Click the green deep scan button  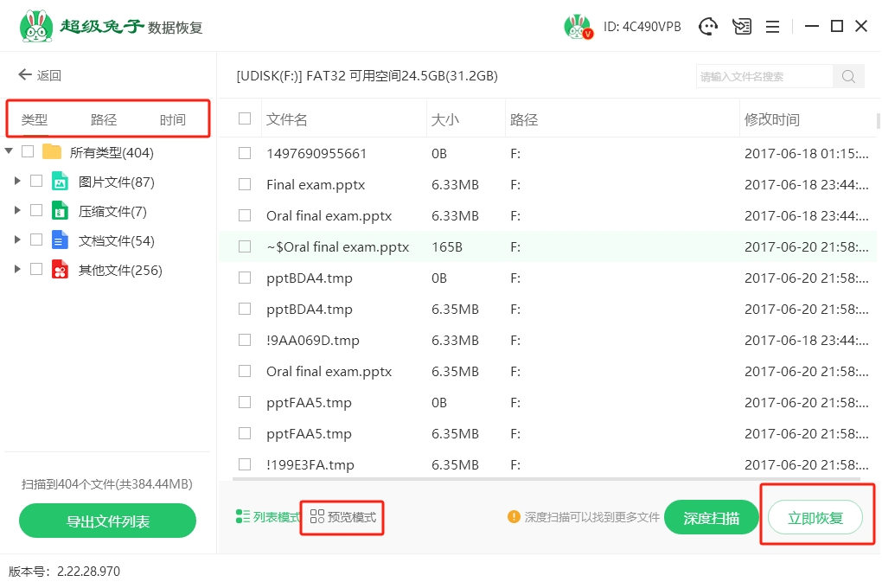click(711, 518)
